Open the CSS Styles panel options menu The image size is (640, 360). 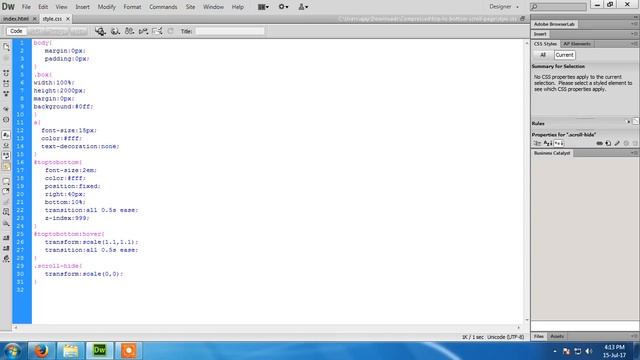(634, 44)
